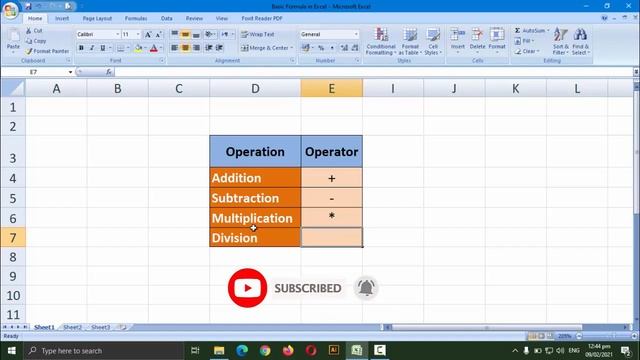Click the Insert cells button
Screen dimensions: 640x360
click(458, 40)
